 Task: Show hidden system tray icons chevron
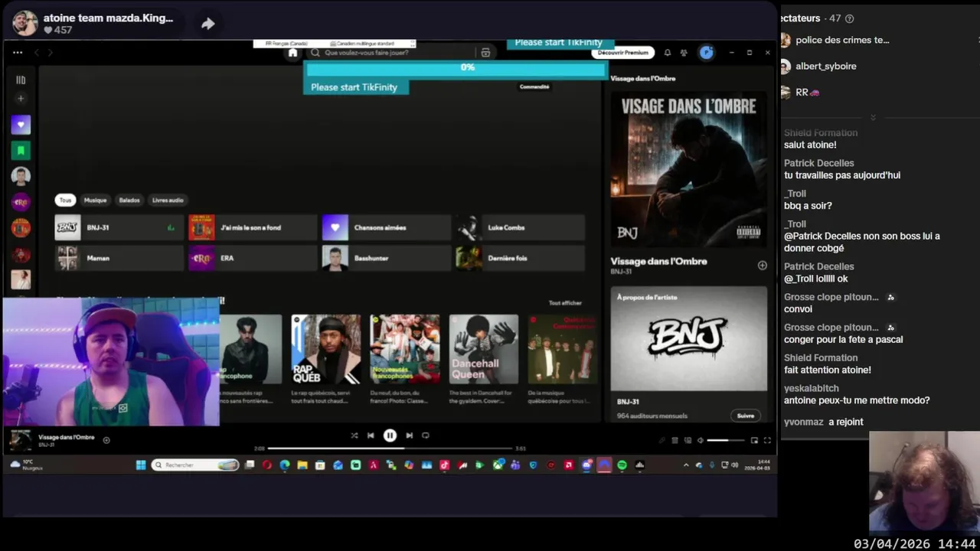[x=686, y=465]
